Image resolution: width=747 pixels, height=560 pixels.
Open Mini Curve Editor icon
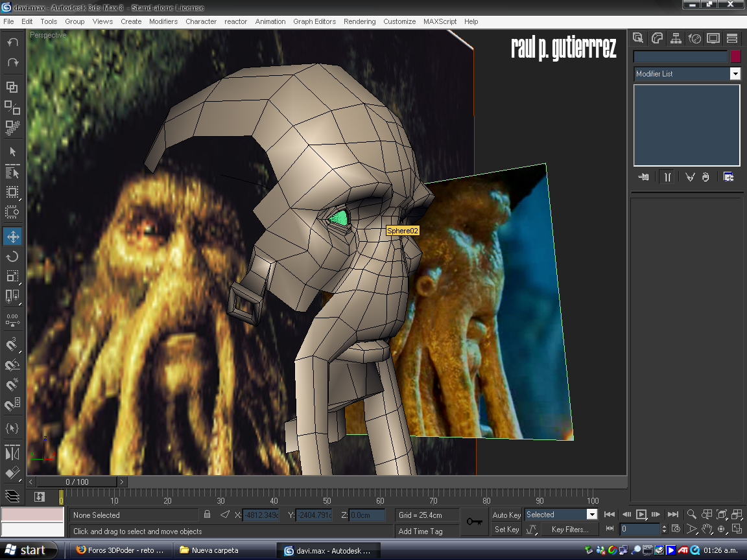click(40, 497)
